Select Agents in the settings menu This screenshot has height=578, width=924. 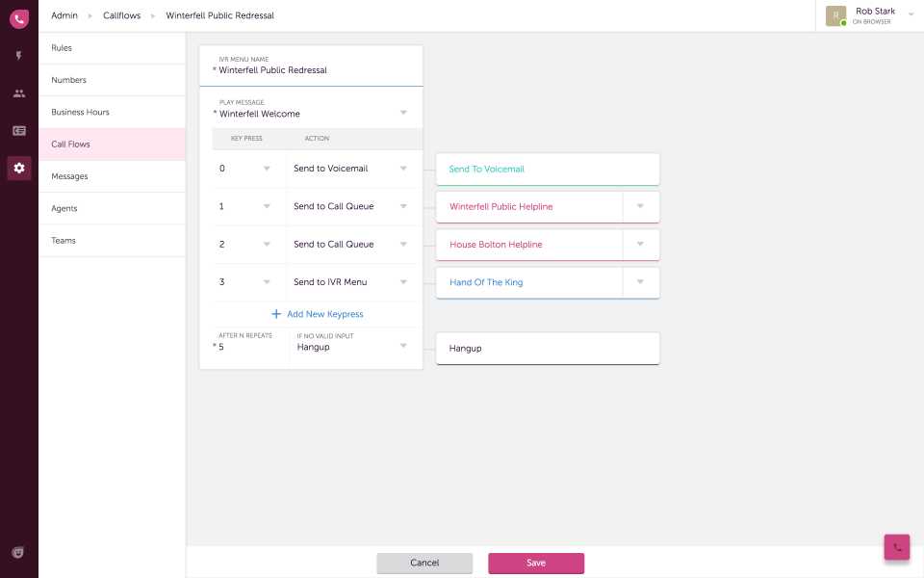point(64,208)
